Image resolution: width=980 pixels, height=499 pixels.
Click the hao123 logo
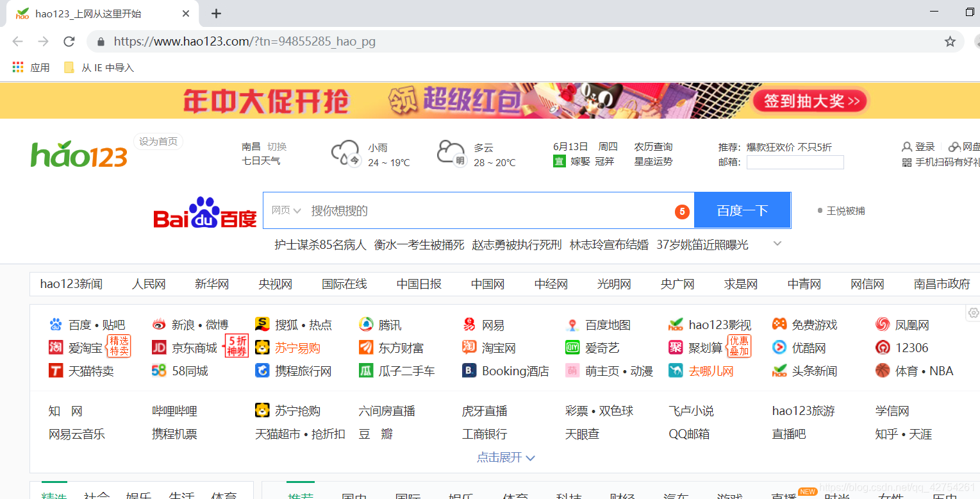click(x=79, y=155)
